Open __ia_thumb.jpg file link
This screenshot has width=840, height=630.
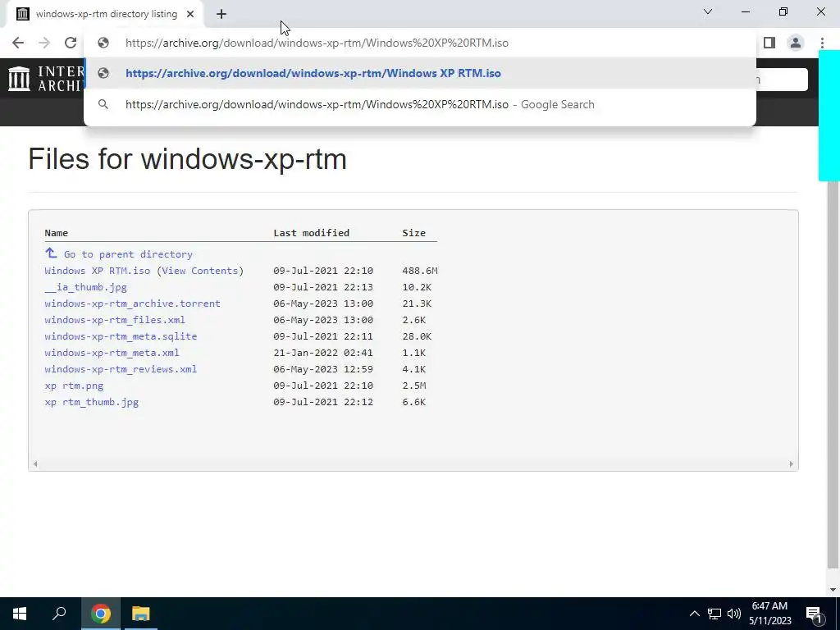[x=85, y=287]
